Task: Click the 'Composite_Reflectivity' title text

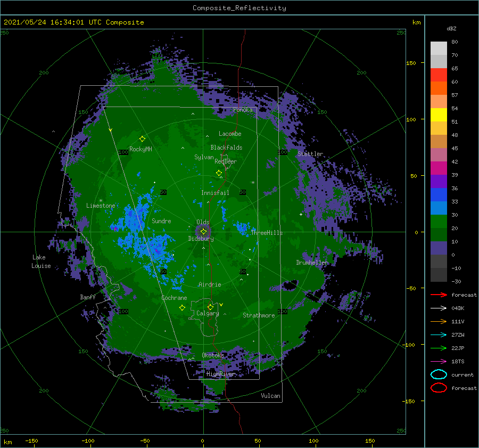Action: [239, 8]
